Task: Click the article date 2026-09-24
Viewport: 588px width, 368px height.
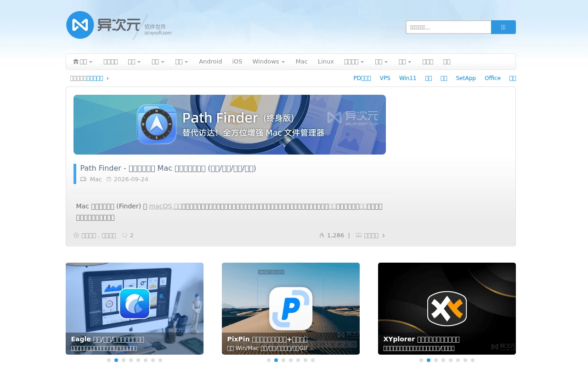Action: pos(131,179)
